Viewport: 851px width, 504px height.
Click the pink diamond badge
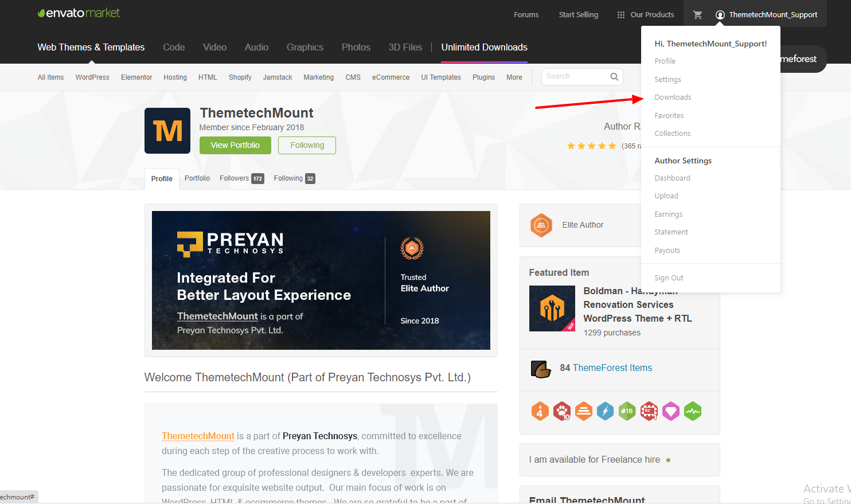(x=671, y=411)
